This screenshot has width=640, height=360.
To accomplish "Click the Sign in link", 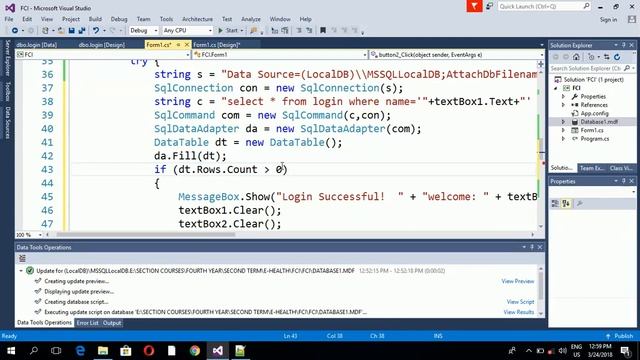I will click(x=608, y=20).
